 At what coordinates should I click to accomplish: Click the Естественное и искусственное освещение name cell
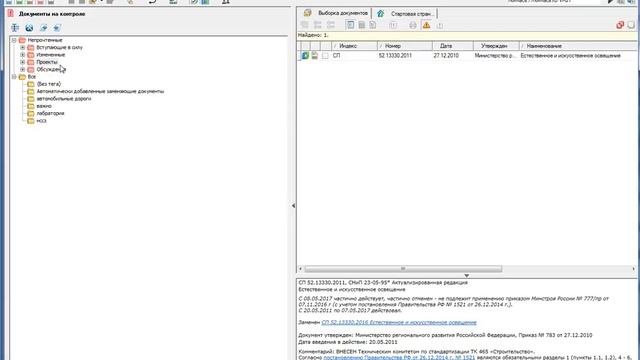(x=571, y=56)
